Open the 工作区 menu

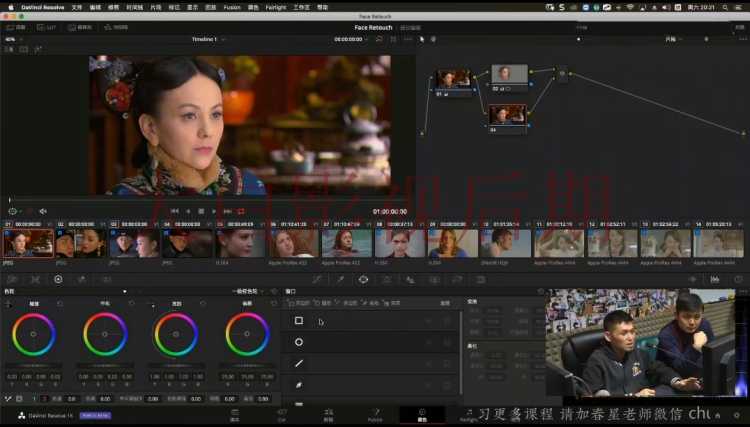(x=301, y=8)
